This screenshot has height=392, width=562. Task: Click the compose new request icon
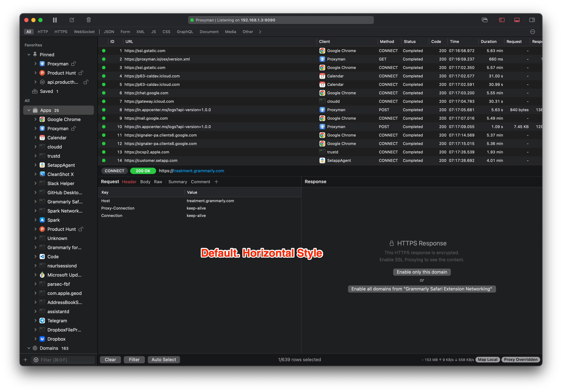[72, 20]
